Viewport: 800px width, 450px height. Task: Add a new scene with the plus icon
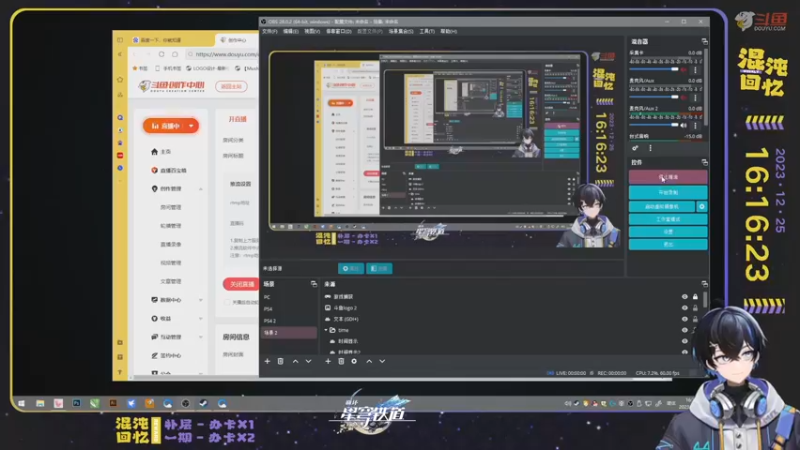267,361
